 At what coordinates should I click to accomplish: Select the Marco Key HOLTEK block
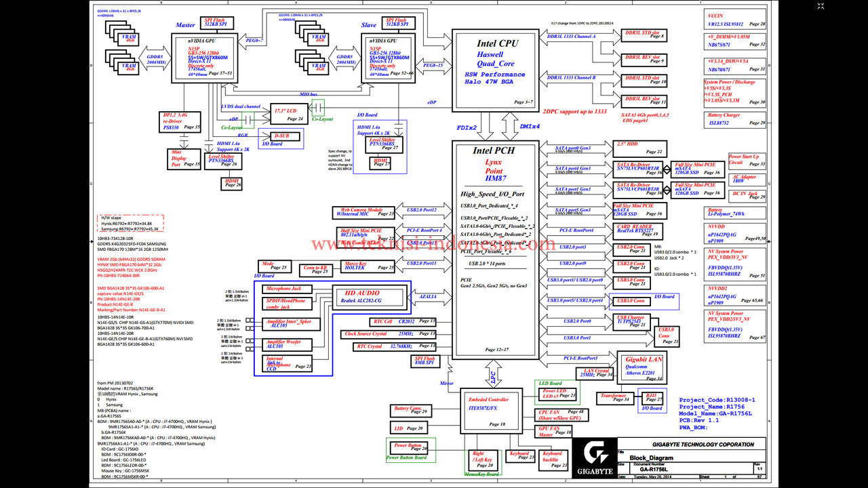[x=368, y=265]
